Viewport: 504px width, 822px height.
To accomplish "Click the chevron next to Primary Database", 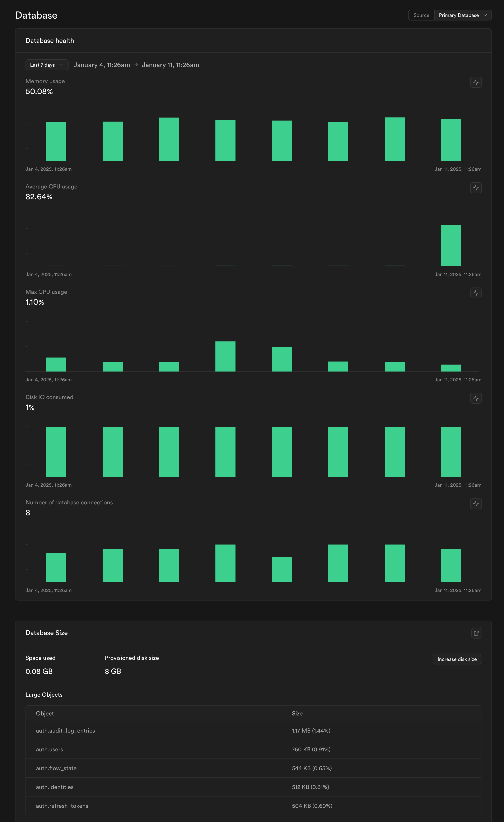I will 485,15.
